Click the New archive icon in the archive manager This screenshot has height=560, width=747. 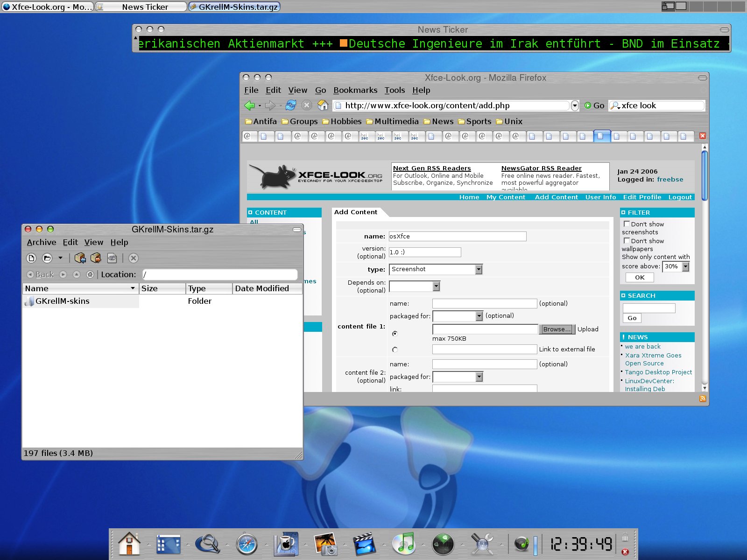click(x=31, y=258)
